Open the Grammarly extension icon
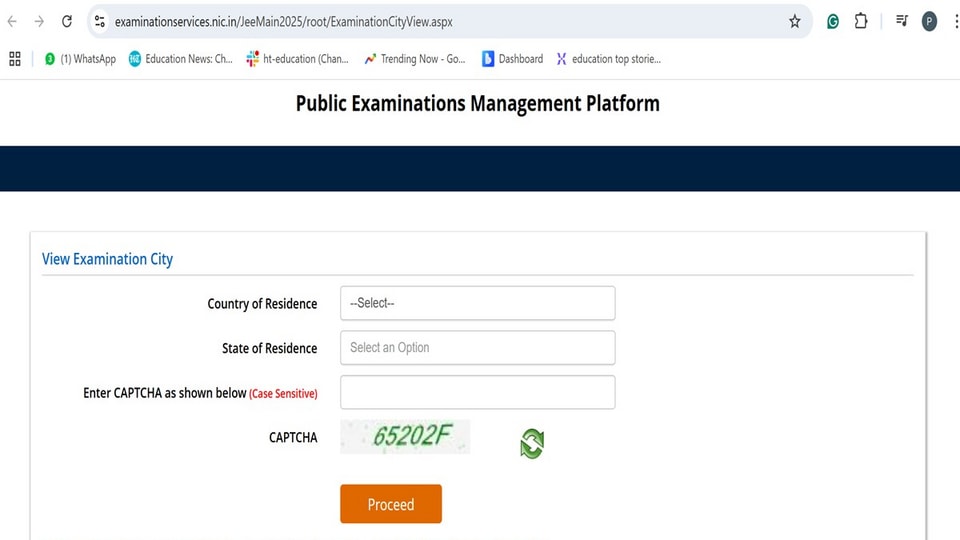Viewport: 960px width, 540px height. pos(833,21)
